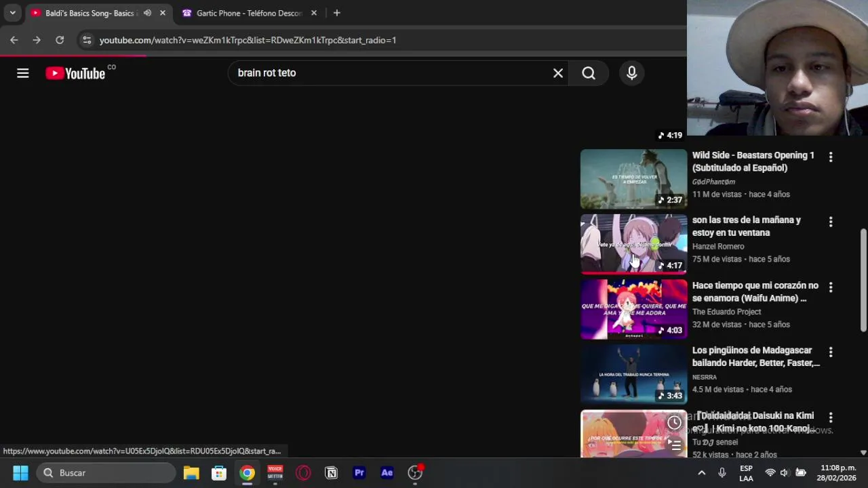The image size is (868, 488).
Task: Switch the ESP LAA input language
Action: (746, 473)
